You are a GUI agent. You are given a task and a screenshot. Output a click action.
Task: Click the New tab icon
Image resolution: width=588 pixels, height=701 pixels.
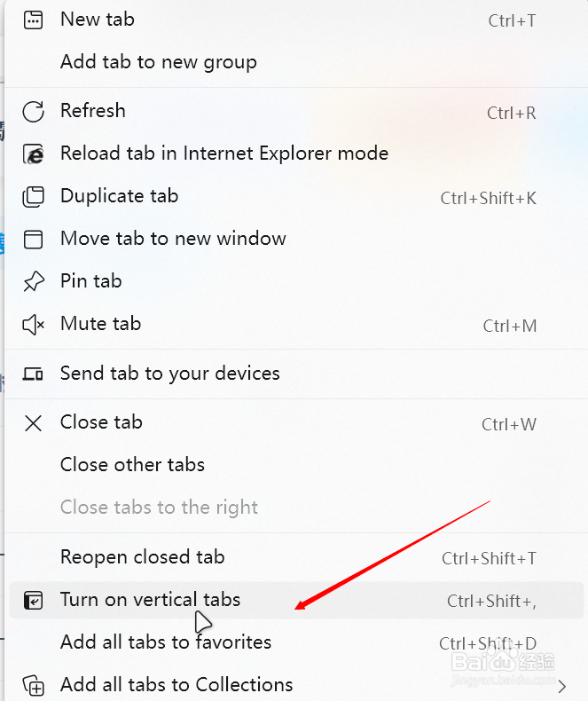(33, 20)
